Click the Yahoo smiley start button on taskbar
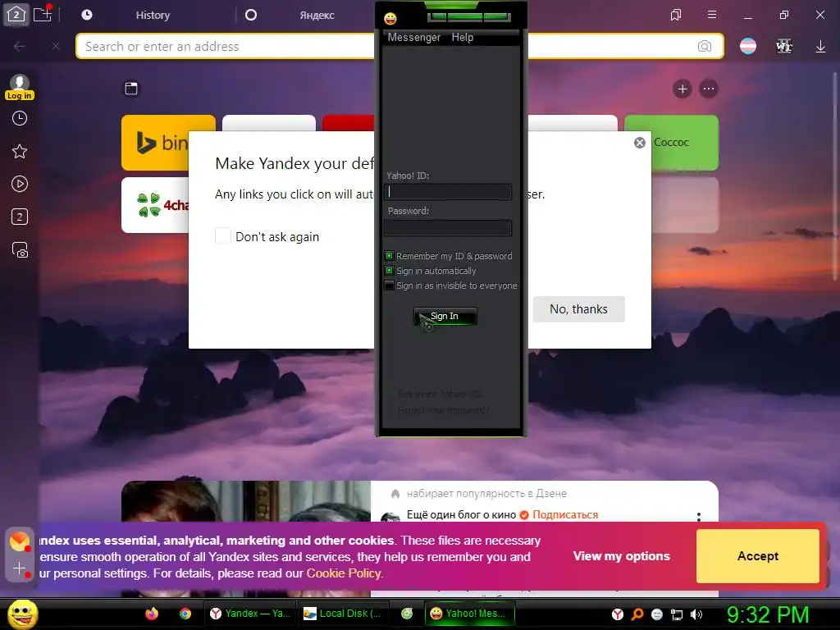840x630 pixels. pos(22,614)
